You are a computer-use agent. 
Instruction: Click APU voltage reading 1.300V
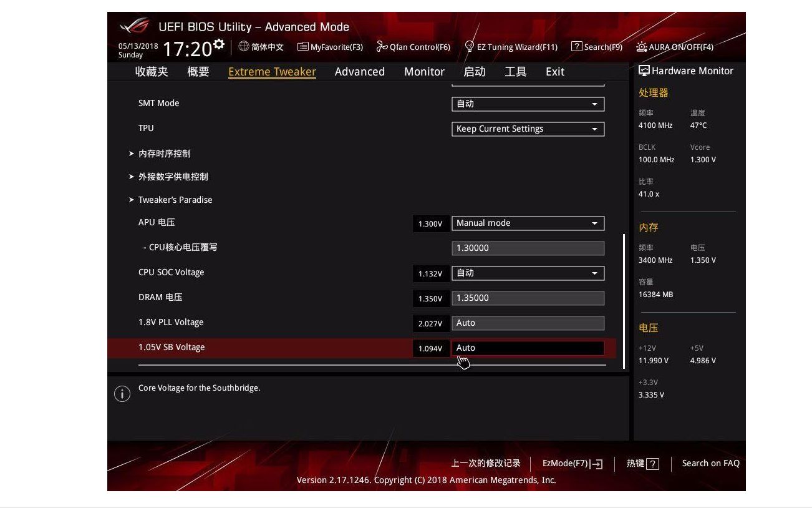(x=430, y=223)
